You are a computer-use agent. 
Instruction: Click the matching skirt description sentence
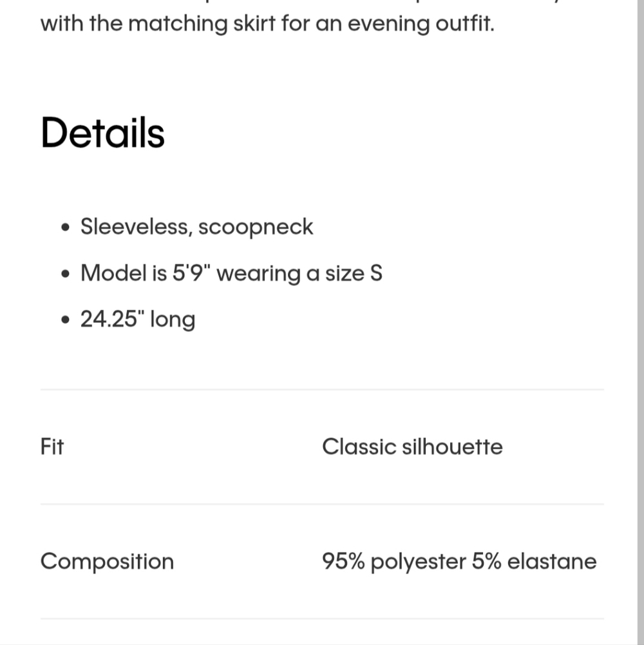click(267, 23)
